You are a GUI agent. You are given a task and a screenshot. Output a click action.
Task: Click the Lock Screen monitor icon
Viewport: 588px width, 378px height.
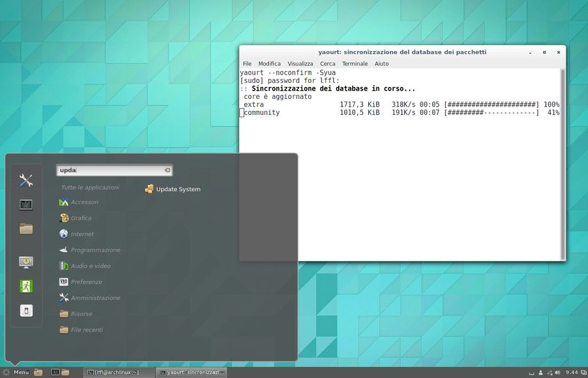point(26,262)
